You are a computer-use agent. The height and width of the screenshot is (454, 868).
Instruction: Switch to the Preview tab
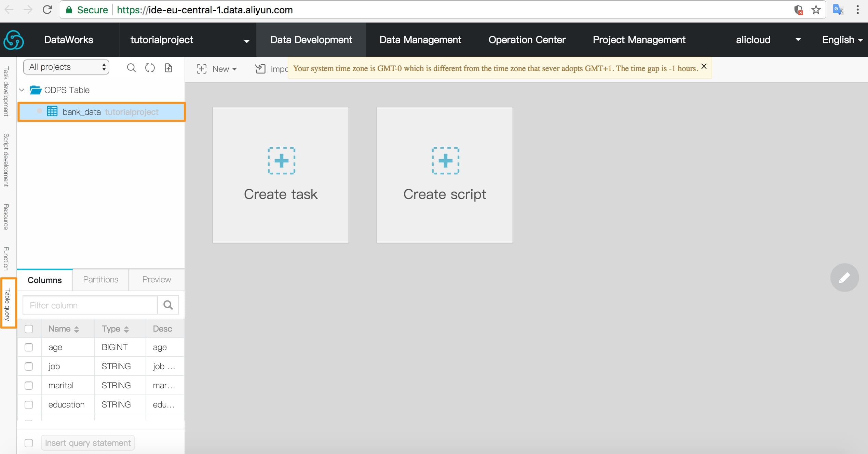pyautogui.click(x=157, y=280)
